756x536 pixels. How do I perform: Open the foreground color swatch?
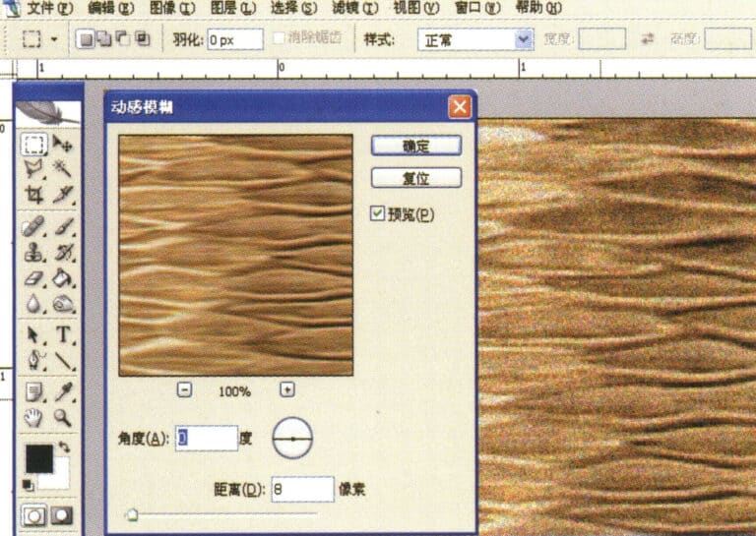pyautogui.click(x=39, y=458)
